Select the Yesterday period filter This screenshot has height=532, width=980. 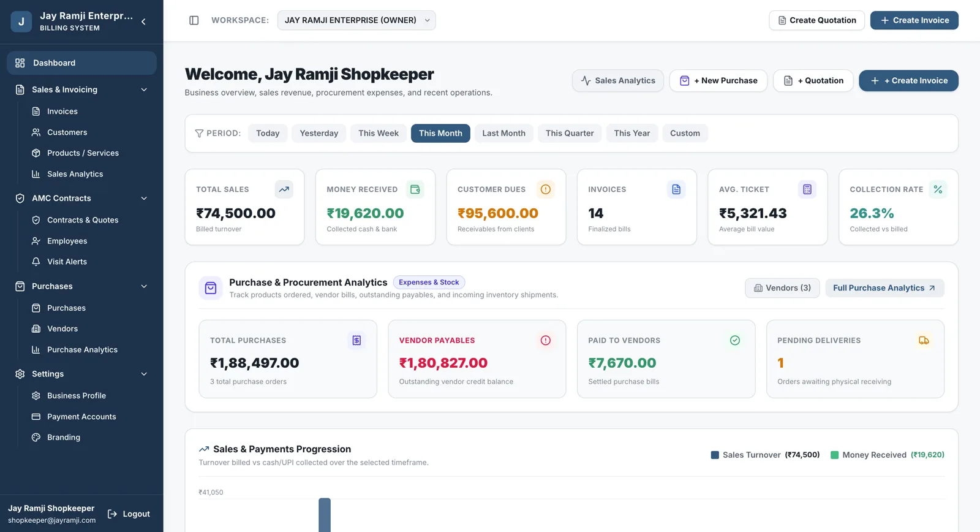coord(319,133)
